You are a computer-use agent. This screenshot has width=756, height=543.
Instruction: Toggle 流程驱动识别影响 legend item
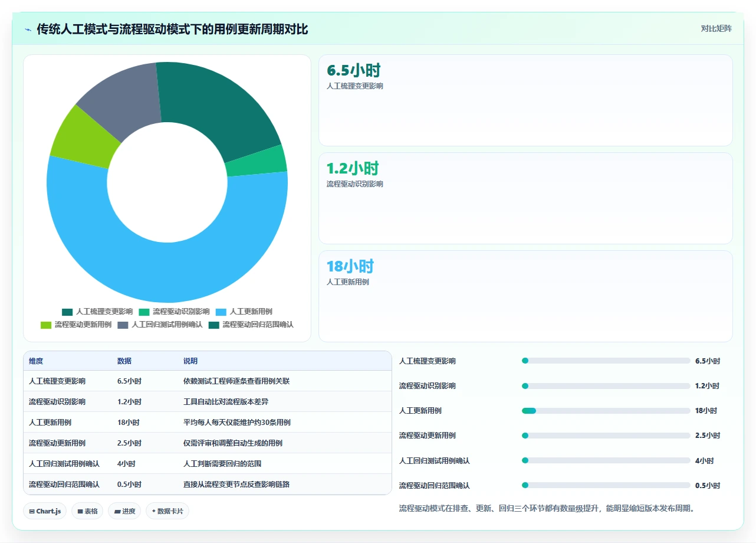pos(174,312)
